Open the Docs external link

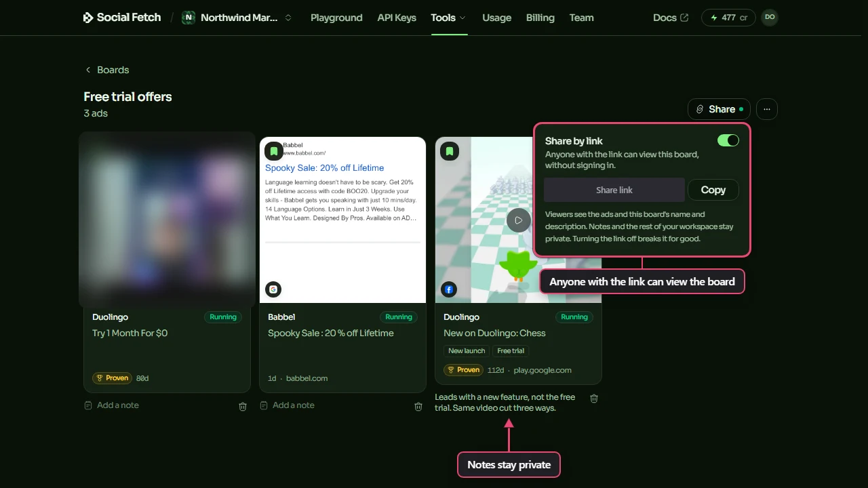click(x=671, y=18)
